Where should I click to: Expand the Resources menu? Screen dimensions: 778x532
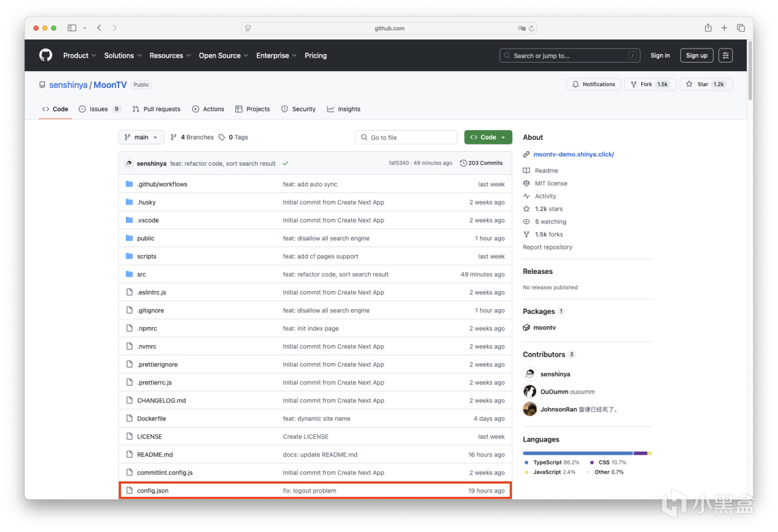pyautogui.click(x=170, y=55)
